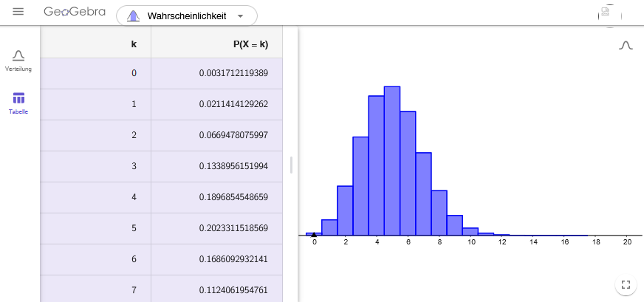This screenshot has height=302, width=644.
Task: Click the histogram bar at 2
Action: point(346,210)
